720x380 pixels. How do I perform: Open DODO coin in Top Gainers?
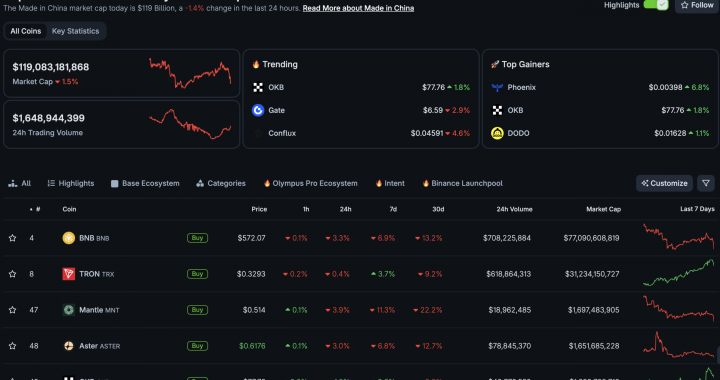coord(518,133)
